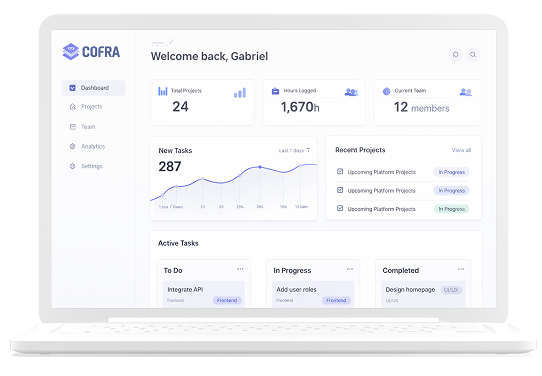Toggle the third Upcoming Platform Projects checkbox
Viewport: 542px width, 376px height.
coord(340,208)
